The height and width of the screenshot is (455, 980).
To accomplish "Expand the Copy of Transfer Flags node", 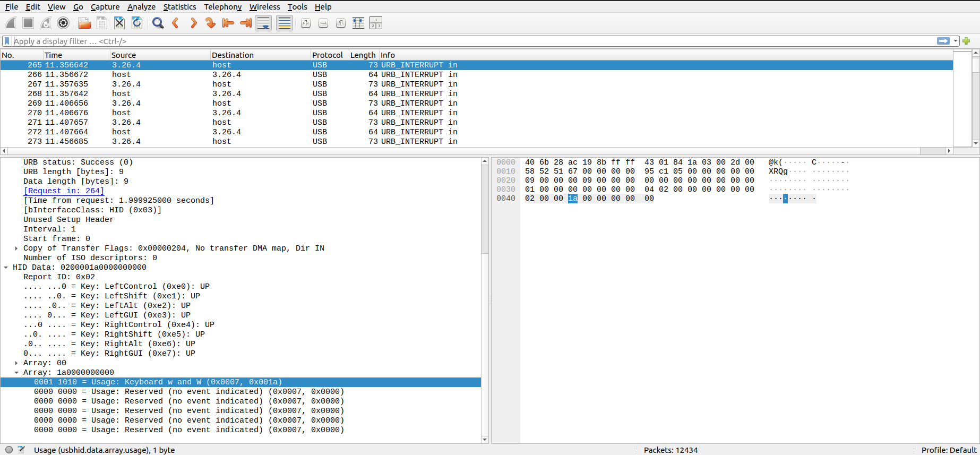I will [16, 248].
